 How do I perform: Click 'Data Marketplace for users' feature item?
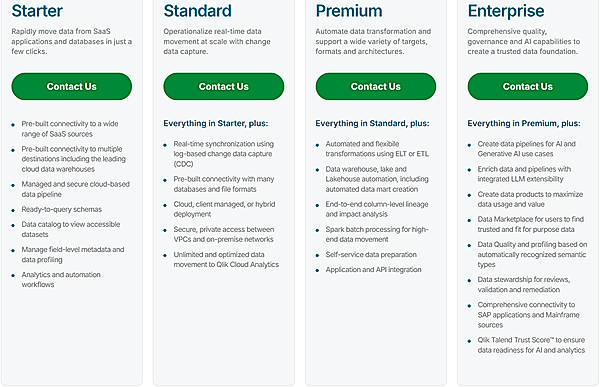(x=531, y=224)
